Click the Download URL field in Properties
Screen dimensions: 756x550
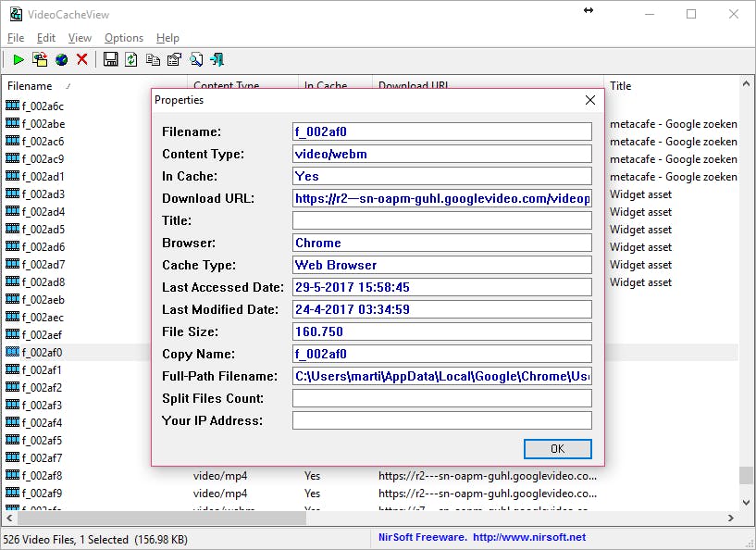point(441,198)
